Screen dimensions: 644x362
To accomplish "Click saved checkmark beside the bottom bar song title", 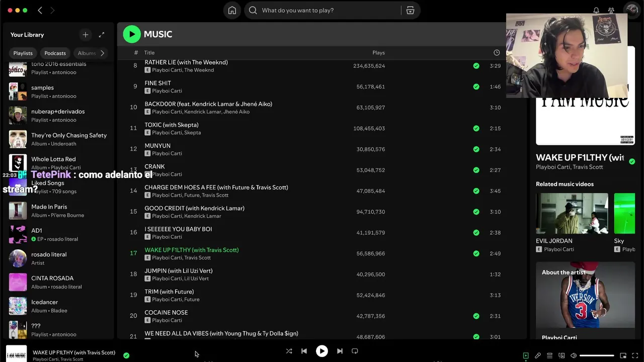I will point(126,355).
